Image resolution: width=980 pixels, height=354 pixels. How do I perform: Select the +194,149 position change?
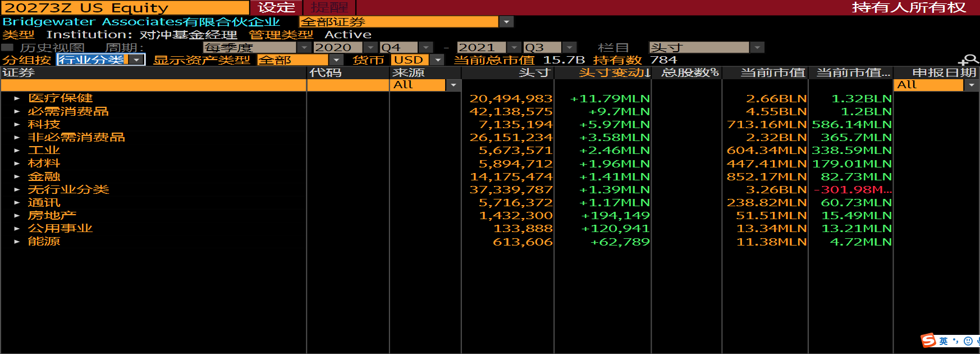tap(615, 215)
